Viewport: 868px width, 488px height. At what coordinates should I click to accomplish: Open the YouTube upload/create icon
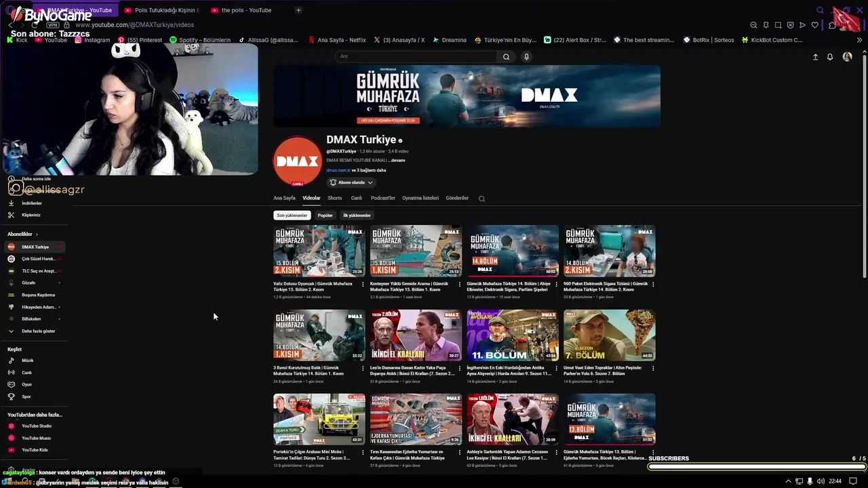pyautogui.click(x=815, y=57)
